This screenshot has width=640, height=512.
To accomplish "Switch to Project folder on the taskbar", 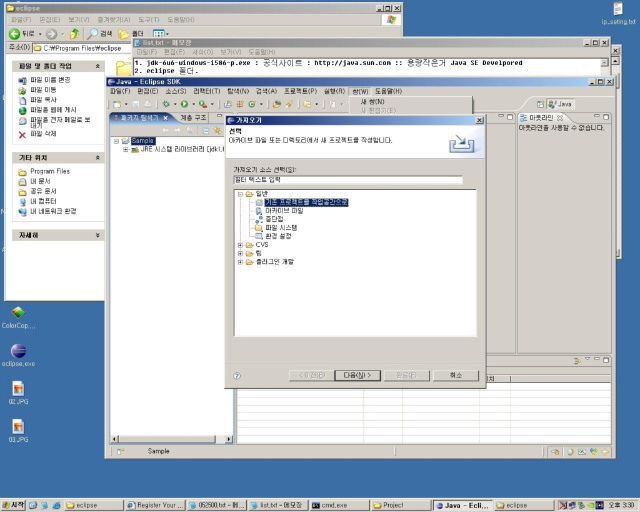I will click(400, 505).
